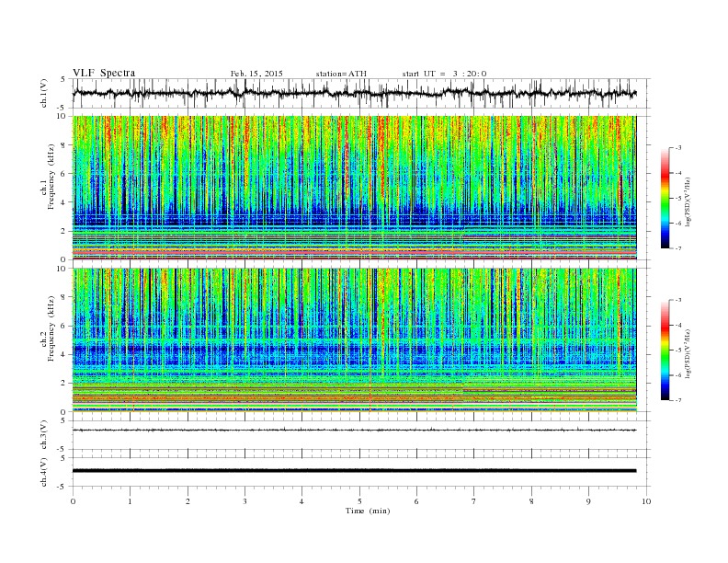Click the time axis tick label '7'

[474, 501]
